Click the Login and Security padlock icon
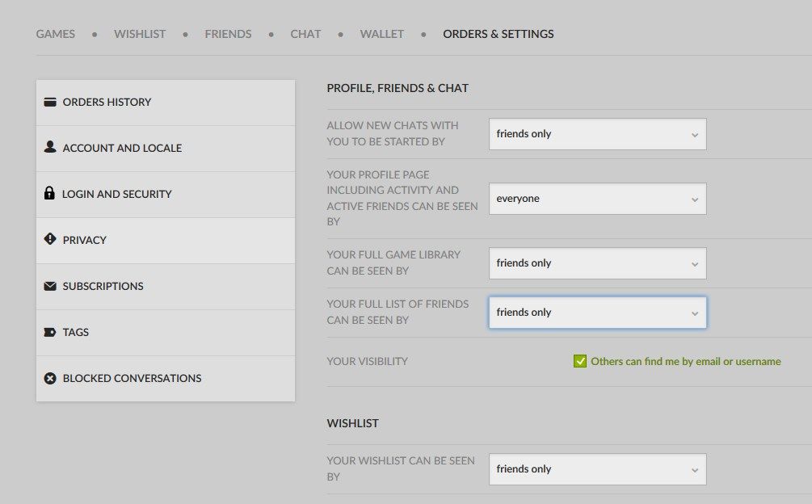Screen dimensions: 812x504 click(x=51, y=194)
